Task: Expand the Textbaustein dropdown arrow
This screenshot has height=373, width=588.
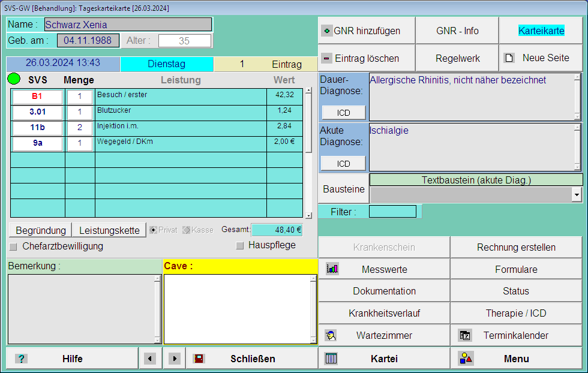Action: tap(577, 194)
